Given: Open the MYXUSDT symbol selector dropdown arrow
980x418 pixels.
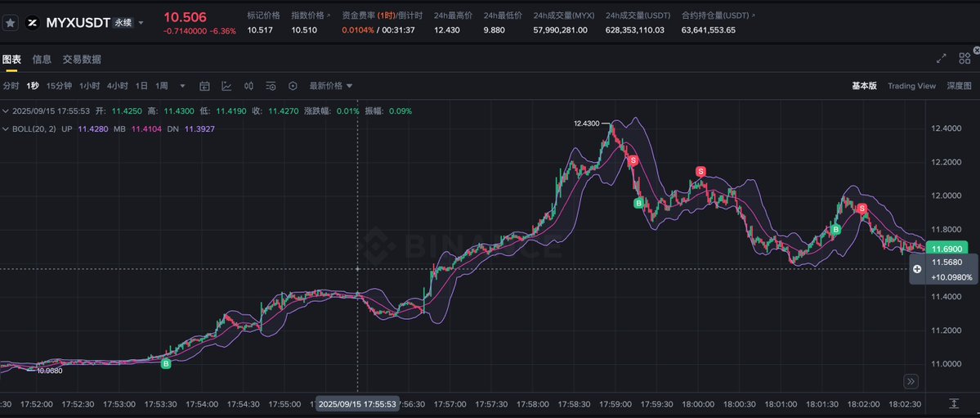Looking at the screenshot, I should tap(141, 23).
